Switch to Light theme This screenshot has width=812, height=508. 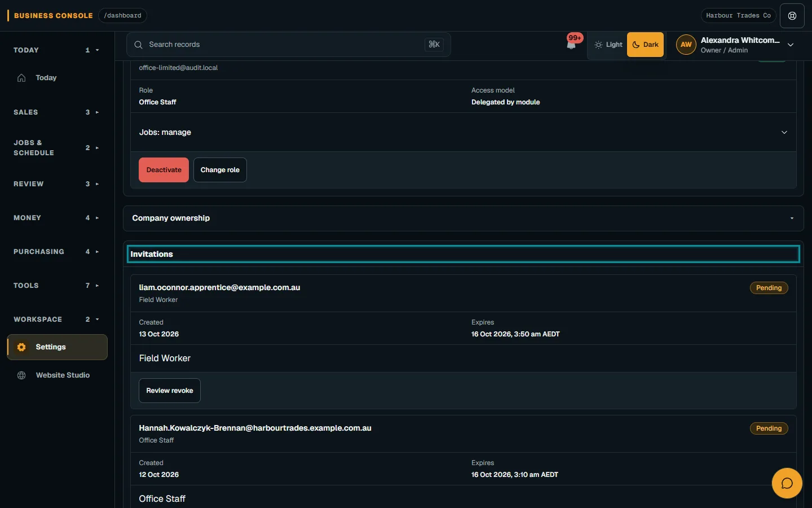pos(608,45)
